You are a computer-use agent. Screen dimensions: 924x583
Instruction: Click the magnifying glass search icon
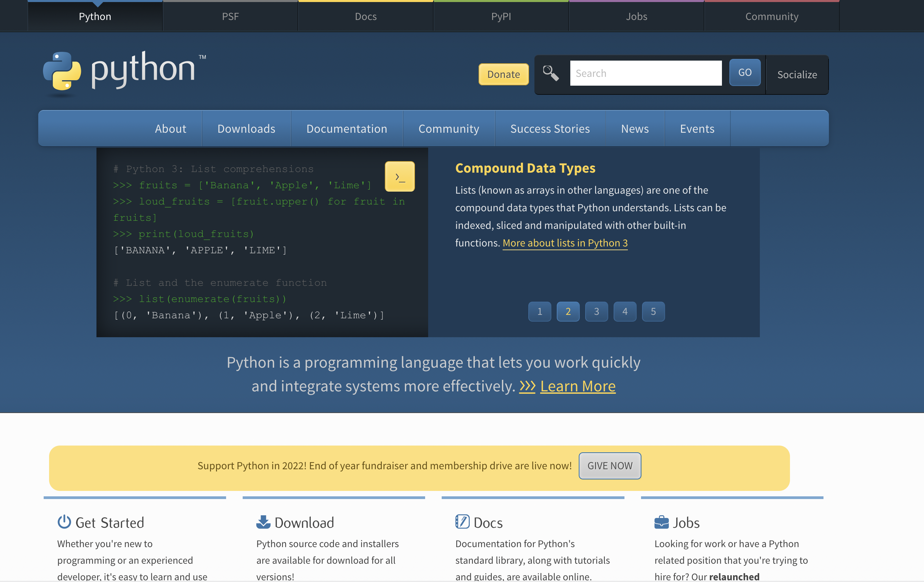tap(550, 73)
